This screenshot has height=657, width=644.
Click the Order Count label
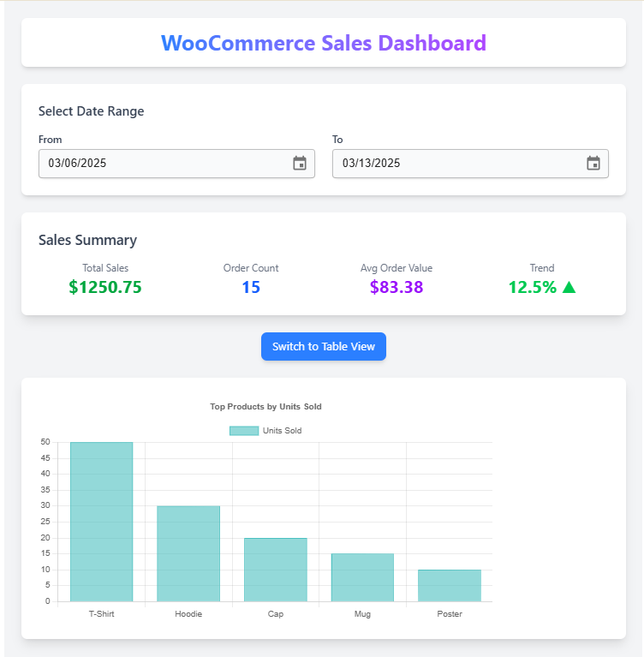click(x=251, y=268)
